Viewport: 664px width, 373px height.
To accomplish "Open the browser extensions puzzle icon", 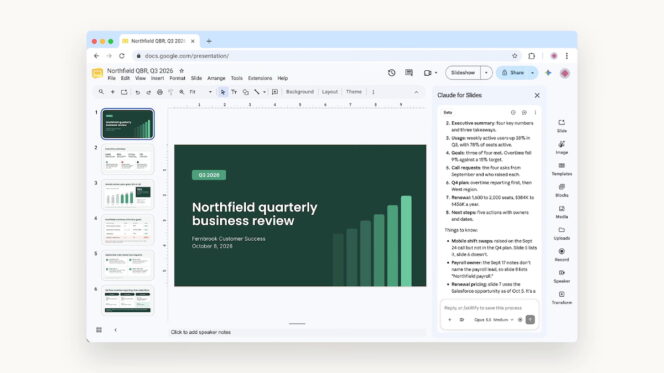I will 531,56.
